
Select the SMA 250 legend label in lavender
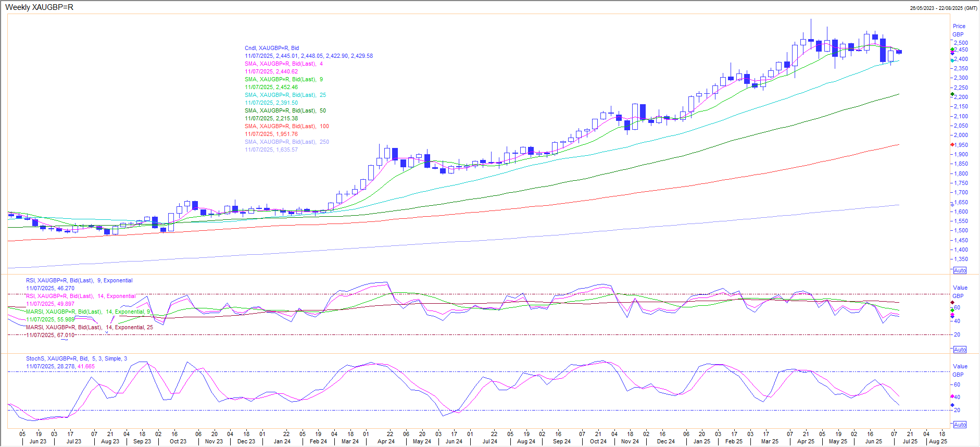(x=287, y=142)
